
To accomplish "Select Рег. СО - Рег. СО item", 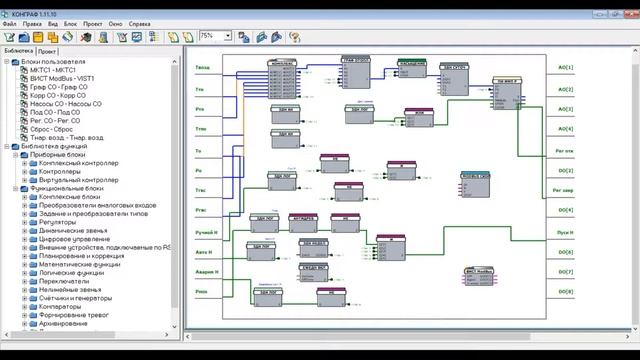I will pos(55,121).
